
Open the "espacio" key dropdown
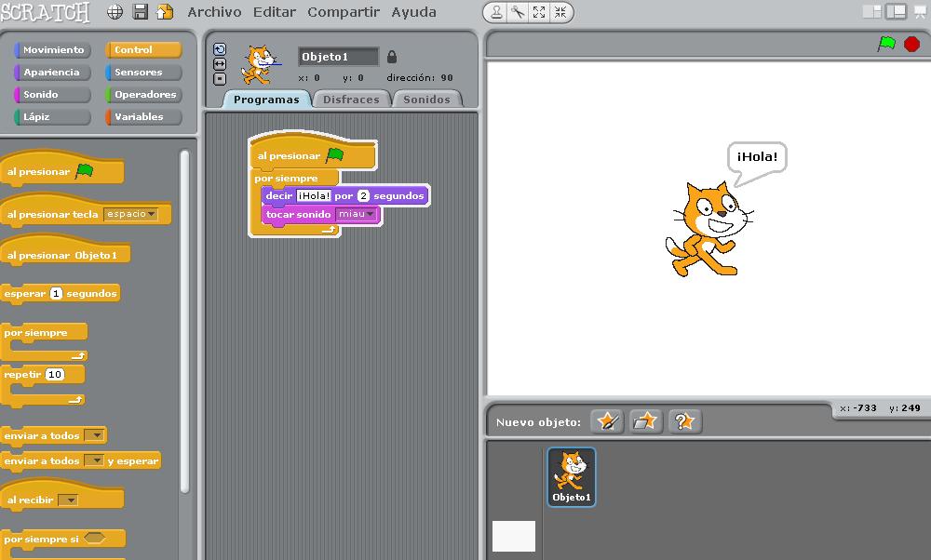pos(152,215)
